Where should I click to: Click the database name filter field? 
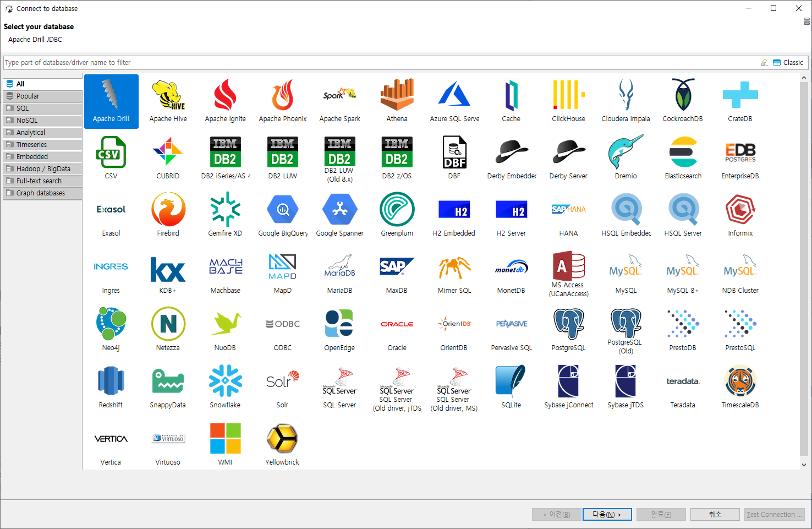coord(381,63)
